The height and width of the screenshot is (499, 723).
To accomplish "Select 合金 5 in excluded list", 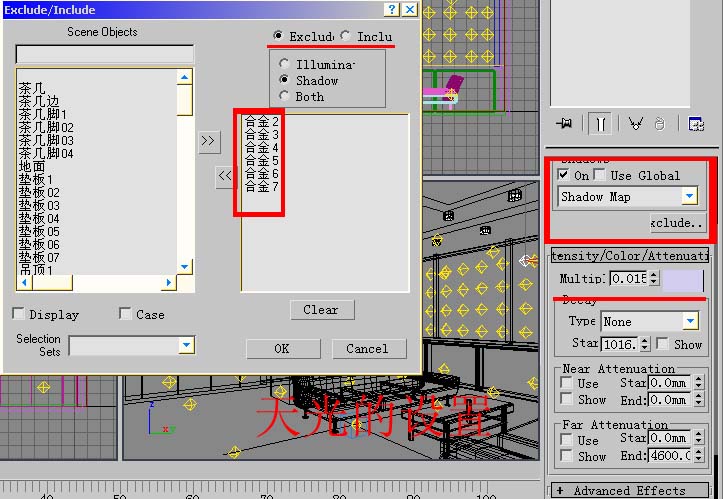I will (x=261, y=160).
